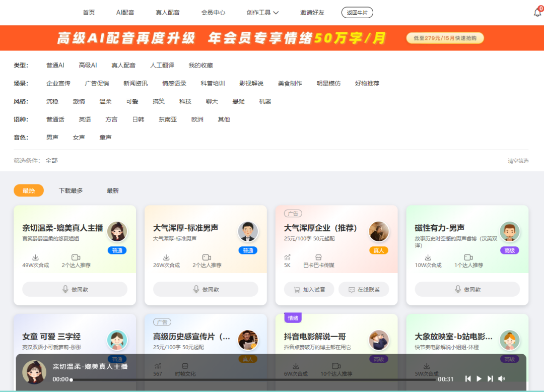Open 邀请好友 in top navigation

(x=312, y=13)
